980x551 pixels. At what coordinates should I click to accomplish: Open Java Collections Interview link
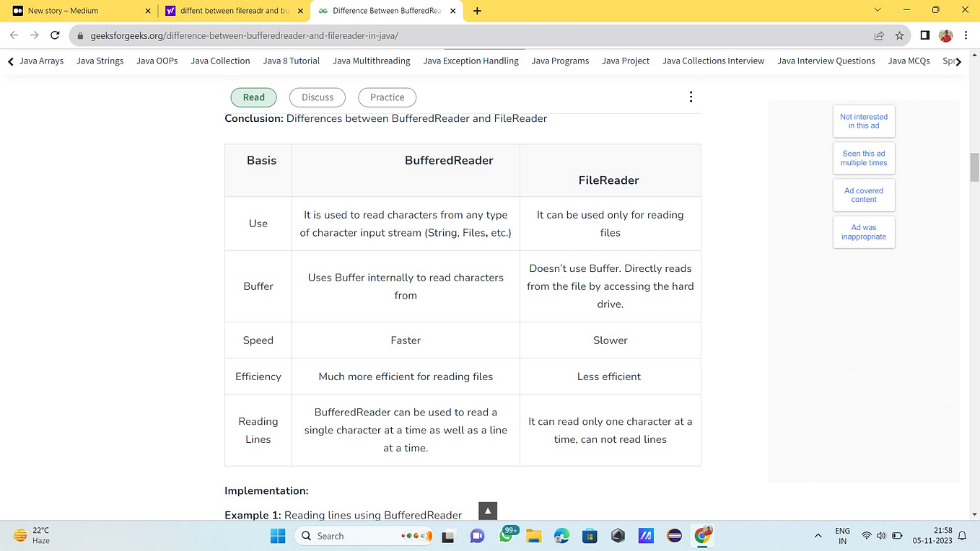[713, 61]
